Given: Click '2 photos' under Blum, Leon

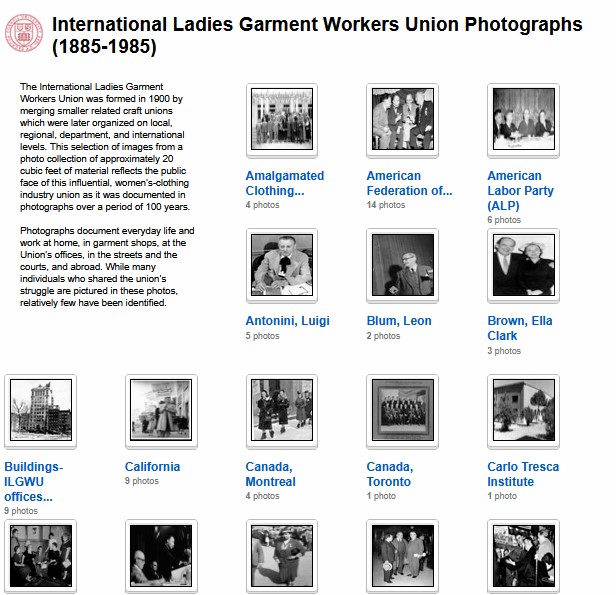Looking at the screenshot, I should click(x=383, y=336).
